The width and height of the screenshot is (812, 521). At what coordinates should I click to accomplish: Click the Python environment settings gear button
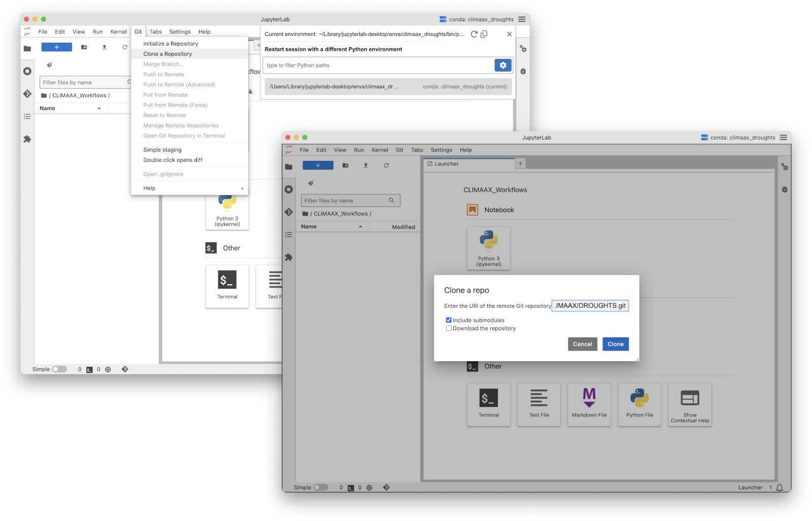pos(503,65)
